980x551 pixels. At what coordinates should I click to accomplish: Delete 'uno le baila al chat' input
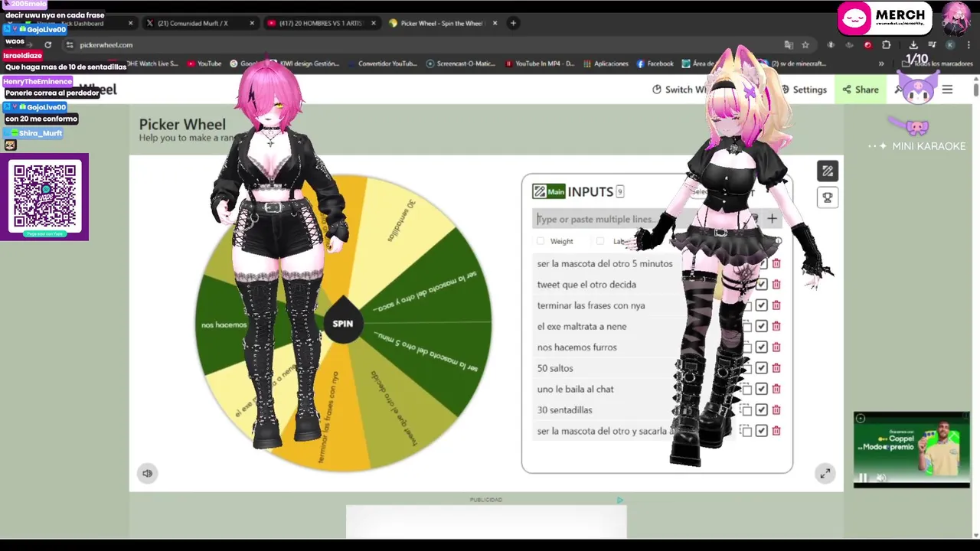[776, 389]
